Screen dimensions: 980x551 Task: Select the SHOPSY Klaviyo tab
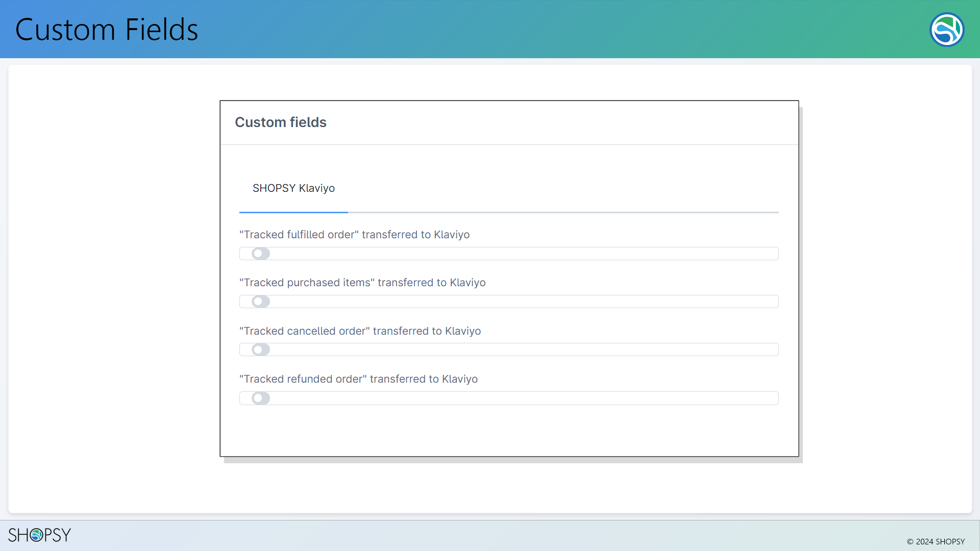pyautogui.click(x=293, y=188)
